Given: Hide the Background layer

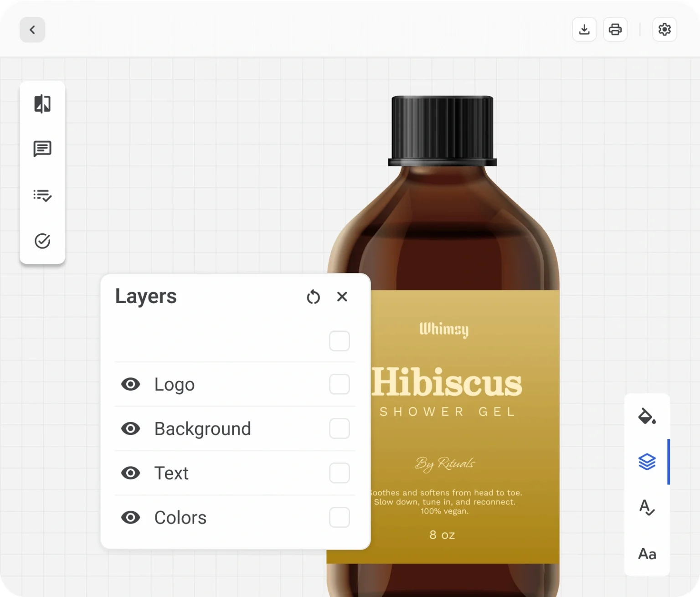Looking at the screenshot, I should [x=130, y=428].
